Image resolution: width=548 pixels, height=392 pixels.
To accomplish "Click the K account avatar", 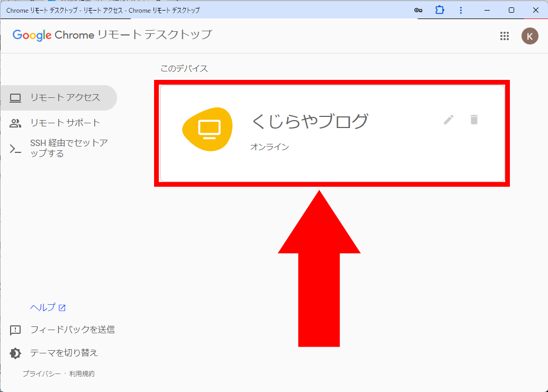I will (529, 36).
